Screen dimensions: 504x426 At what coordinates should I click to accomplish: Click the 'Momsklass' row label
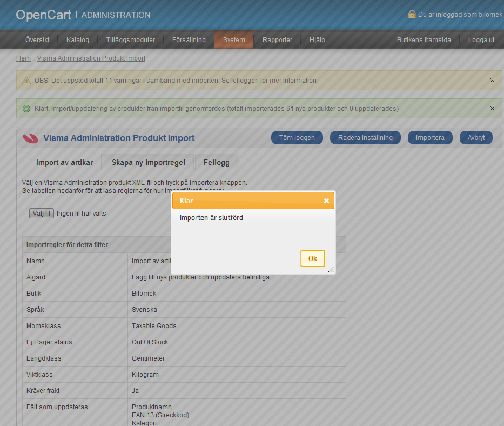pos(43,326)
